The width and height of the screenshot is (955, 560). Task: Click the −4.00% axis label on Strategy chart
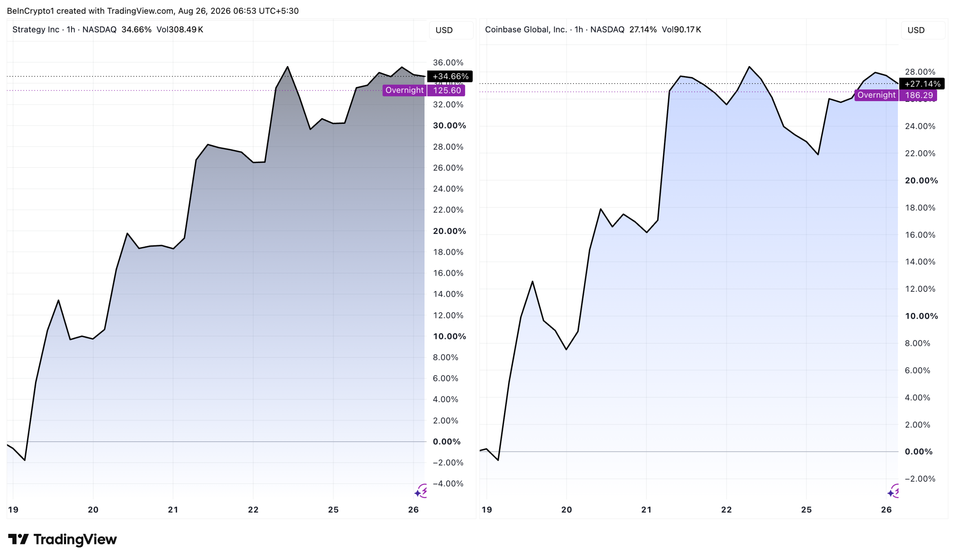pyautogui.click(x=448, y=484)
